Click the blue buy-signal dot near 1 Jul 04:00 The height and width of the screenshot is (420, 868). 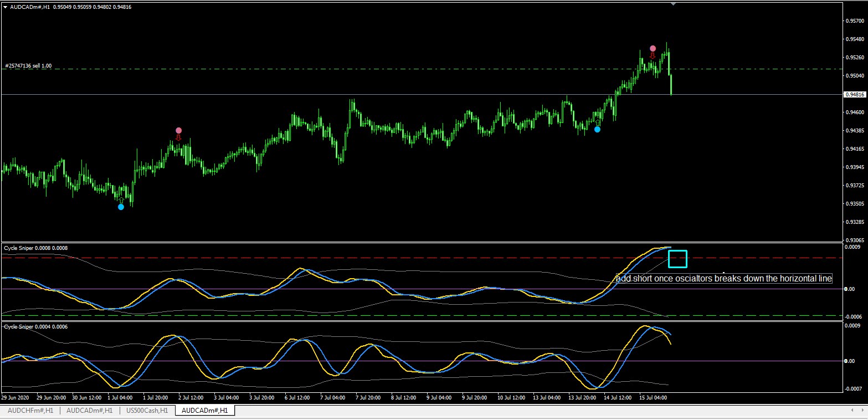pyautogui.click(x=121, y=207)
